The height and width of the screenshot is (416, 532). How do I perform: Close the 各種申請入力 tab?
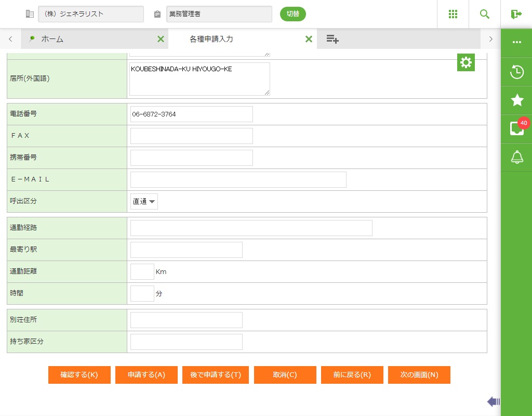coord(309,39)
